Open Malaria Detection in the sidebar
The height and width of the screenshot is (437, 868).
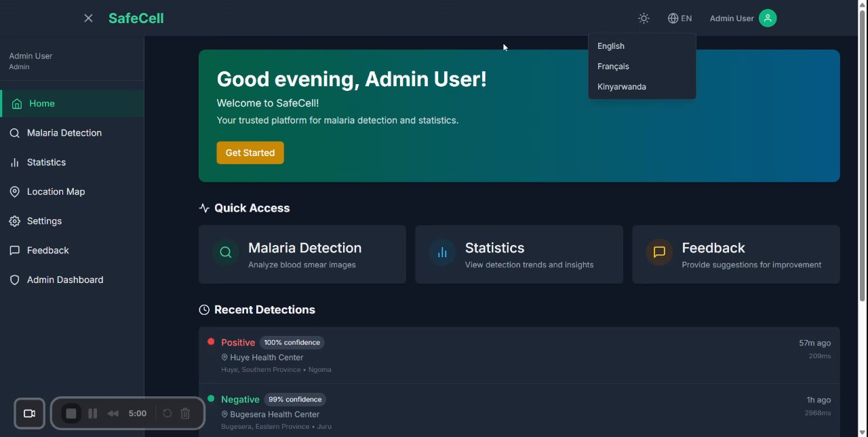pos(72,133)
